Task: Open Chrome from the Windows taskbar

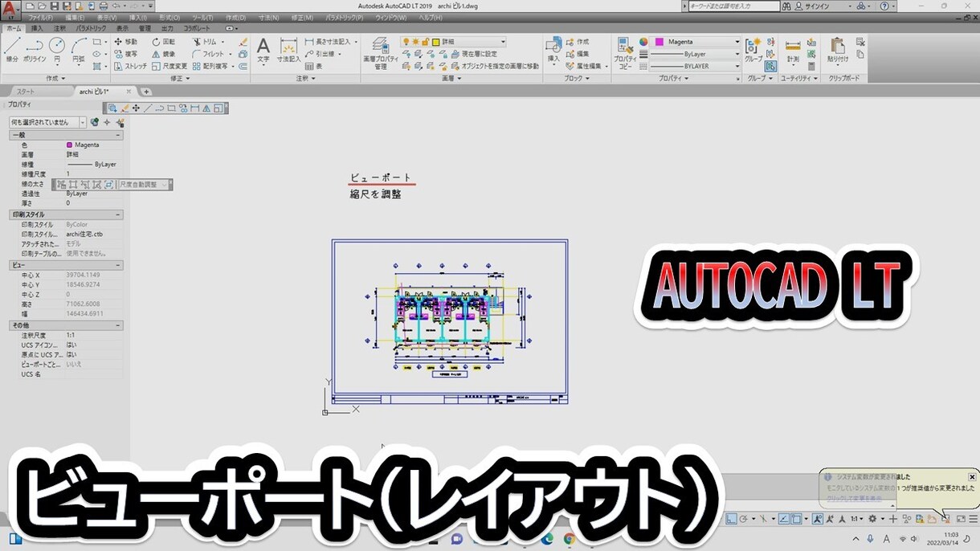Action: point(570,539)
